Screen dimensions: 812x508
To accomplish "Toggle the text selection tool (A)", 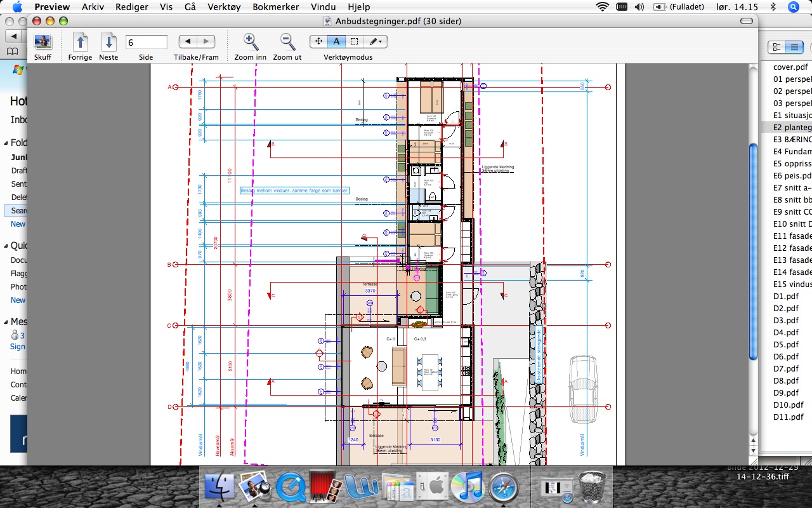I will [x=336, y=41].
